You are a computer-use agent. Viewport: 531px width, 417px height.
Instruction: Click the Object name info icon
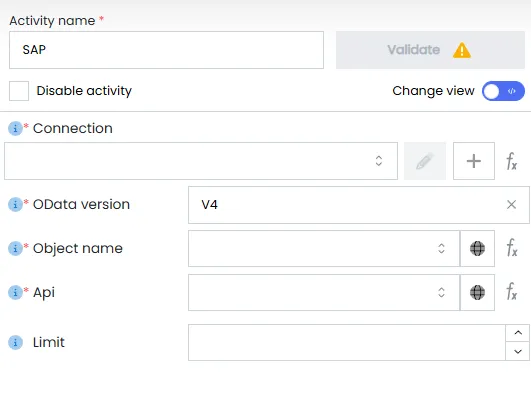(15, 248)
